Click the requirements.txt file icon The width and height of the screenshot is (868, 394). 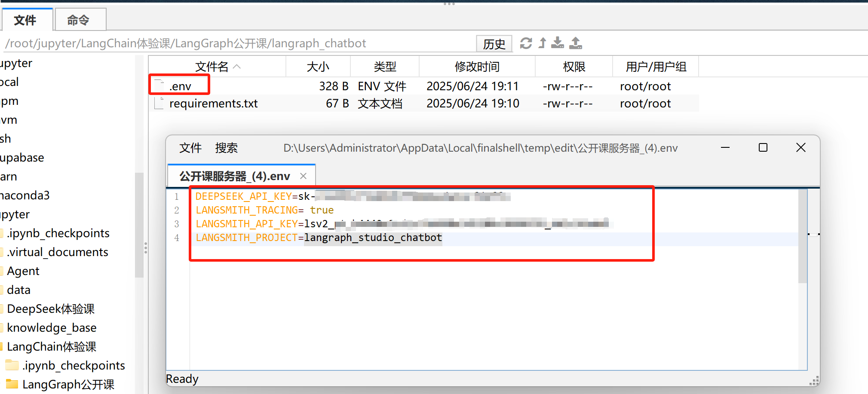coord(159,103)
